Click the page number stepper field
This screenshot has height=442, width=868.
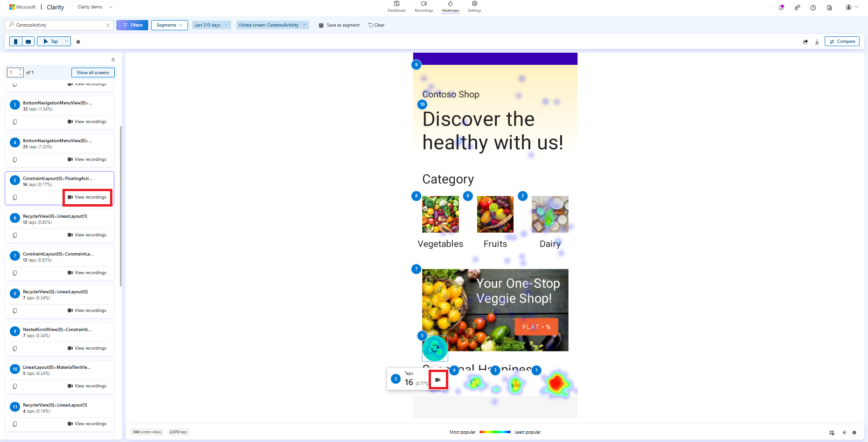point(15,72)
